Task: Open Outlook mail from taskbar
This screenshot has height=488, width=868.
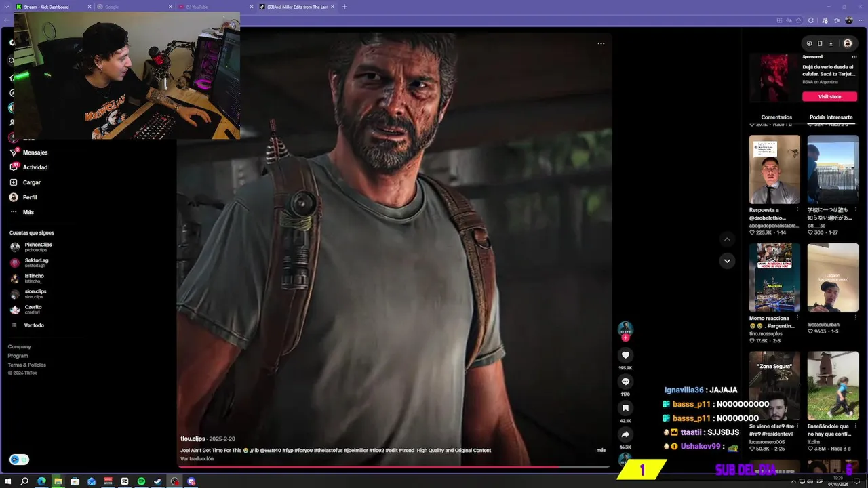Action: pos(92,481)
